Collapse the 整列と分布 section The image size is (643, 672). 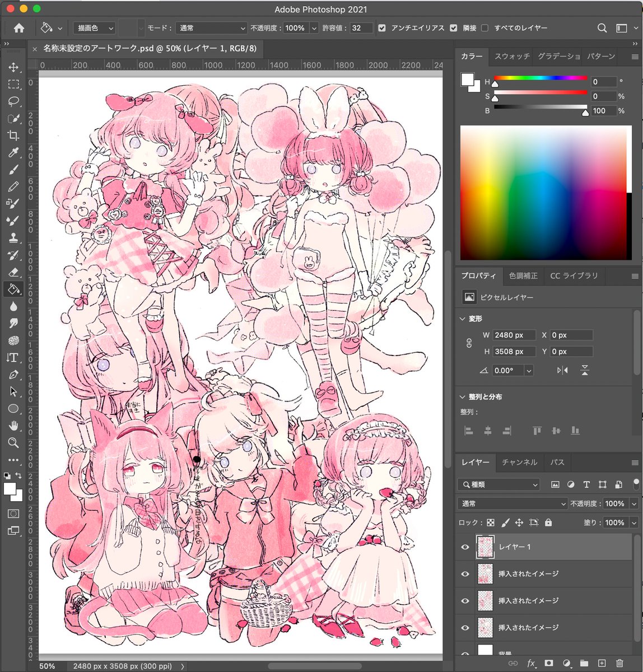(x=463, y=396)
